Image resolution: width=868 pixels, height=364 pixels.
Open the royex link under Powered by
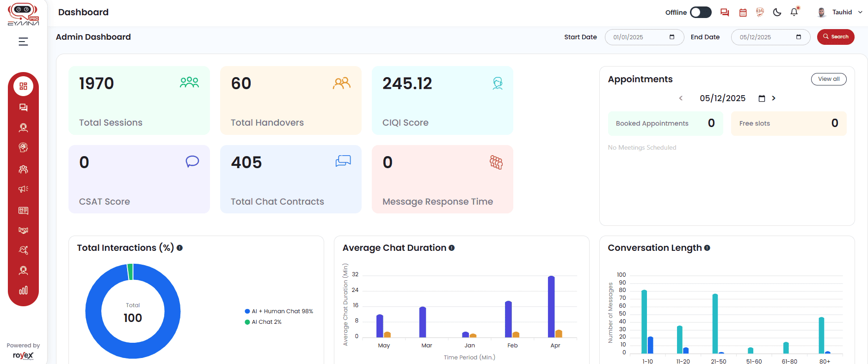tap(23, 355)
